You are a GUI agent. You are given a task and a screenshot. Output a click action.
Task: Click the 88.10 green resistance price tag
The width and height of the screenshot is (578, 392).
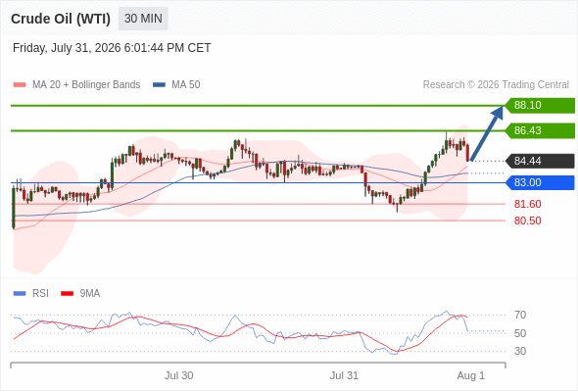coord(540,106)
